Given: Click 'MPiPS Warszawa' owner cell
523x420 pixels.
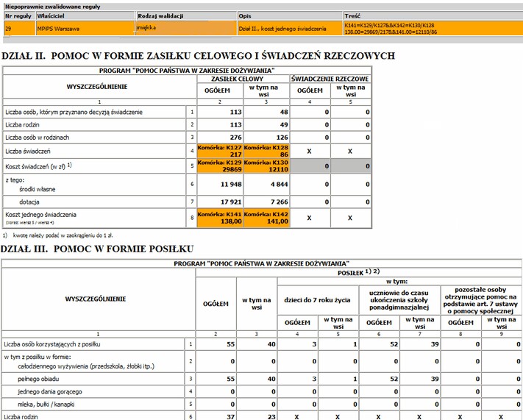Looking at the screenshot, I should tap(85, 29).
